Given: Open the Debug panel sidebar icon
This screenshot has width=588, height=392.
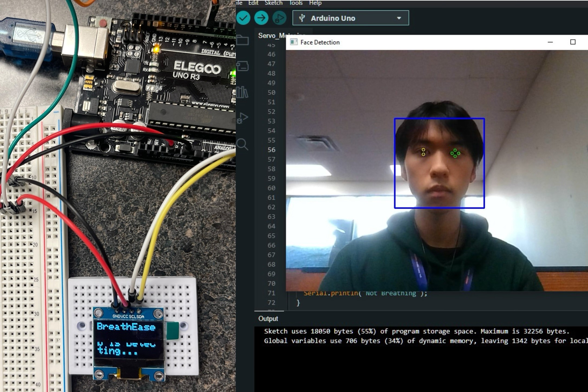Looking at the screenshot, I should click(x=242, y=118).
